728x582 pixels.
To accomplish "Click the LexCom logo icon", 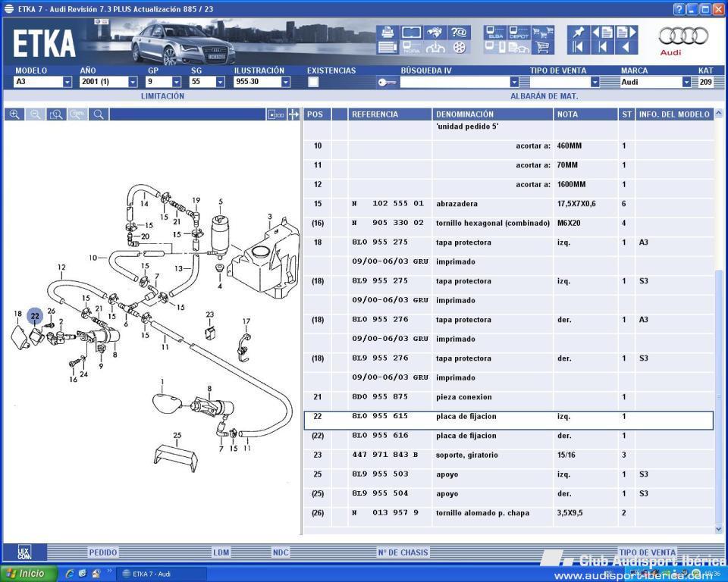I will click(x=24, y=552).
